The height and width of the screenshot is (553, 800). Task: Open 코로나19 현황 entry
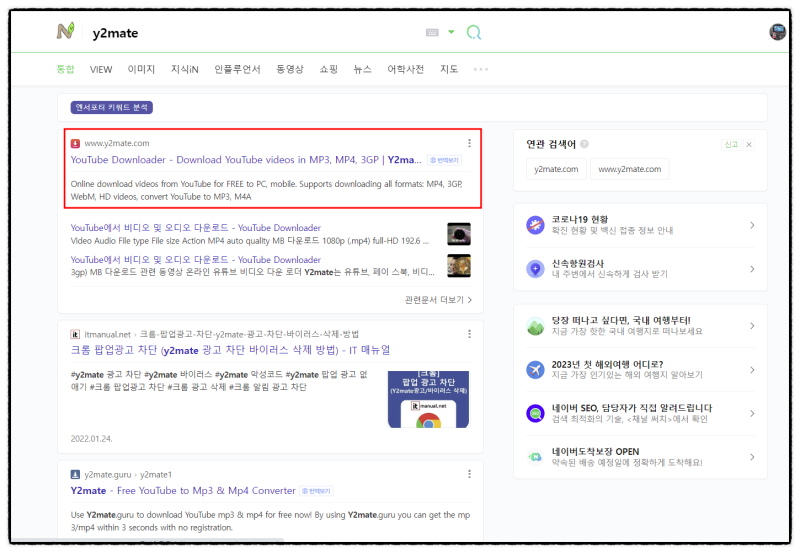coord(640,225)
